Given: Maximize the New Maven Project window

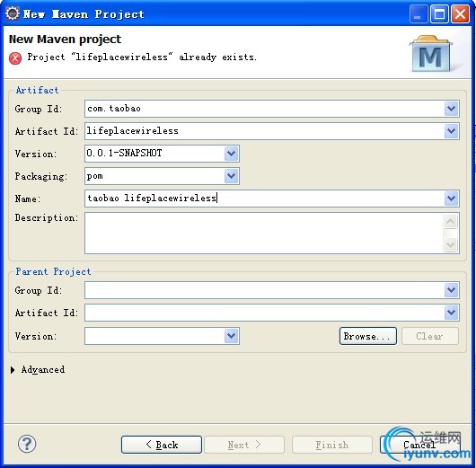Looking at the screenshot, I should tap(439, 14).
